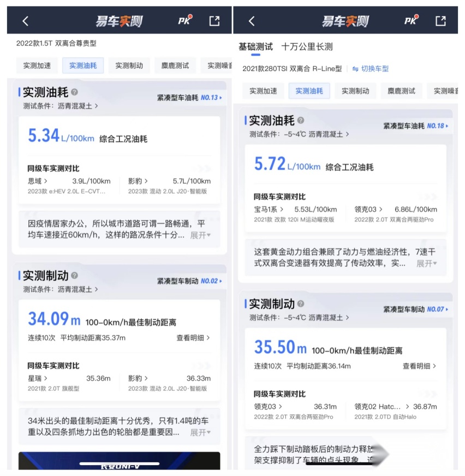This screenshot has height=476, width=465.
Task: Open 紧凑型车油耗 NO.13 ranking
Action: pos(189,98)
